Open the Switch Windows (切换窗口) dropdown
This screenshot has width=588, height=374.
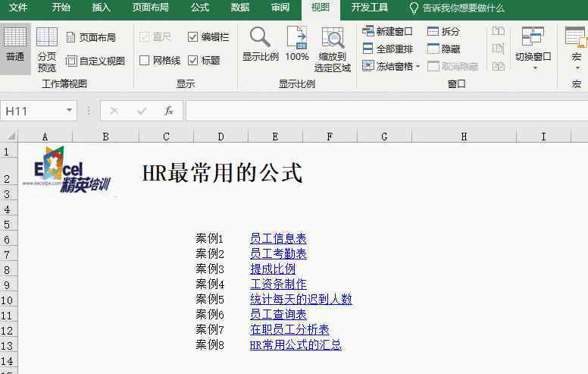(533, 49)
